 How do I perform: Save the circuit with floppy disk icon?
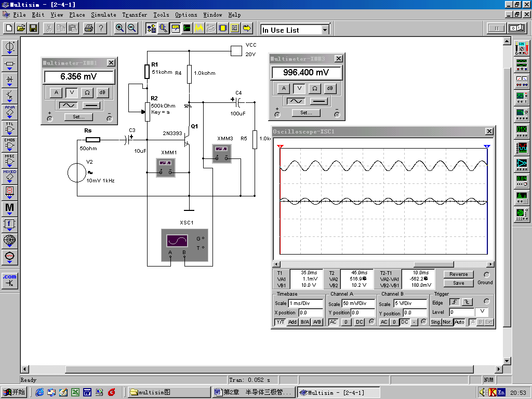33,28
